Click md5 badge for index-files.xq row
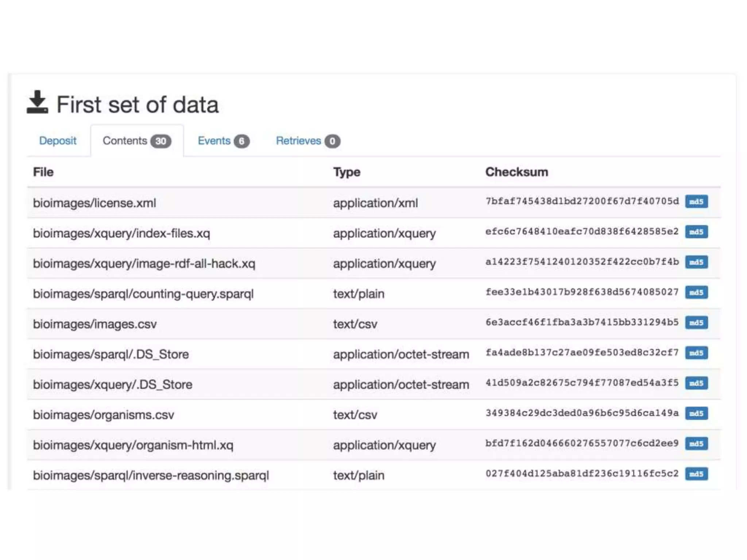Screen dimensions: 747x560 tap(696, 232)
